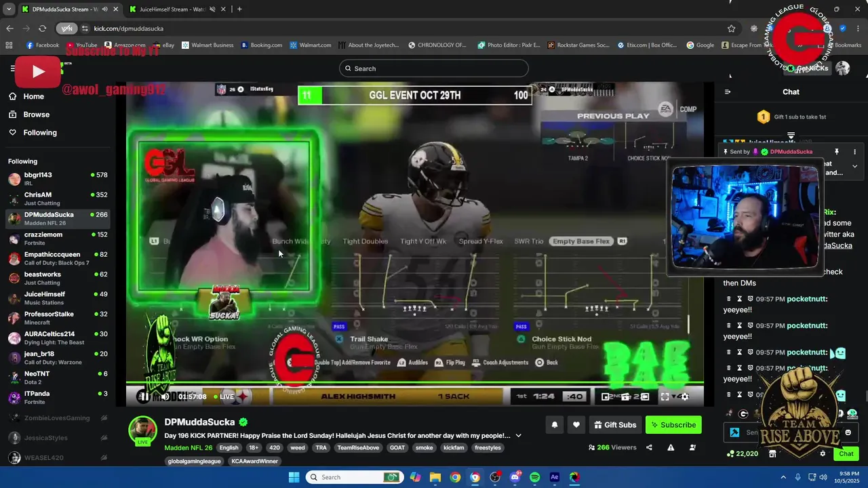
Task: Open Spotify from the taskbar
Action: (534, 477)
